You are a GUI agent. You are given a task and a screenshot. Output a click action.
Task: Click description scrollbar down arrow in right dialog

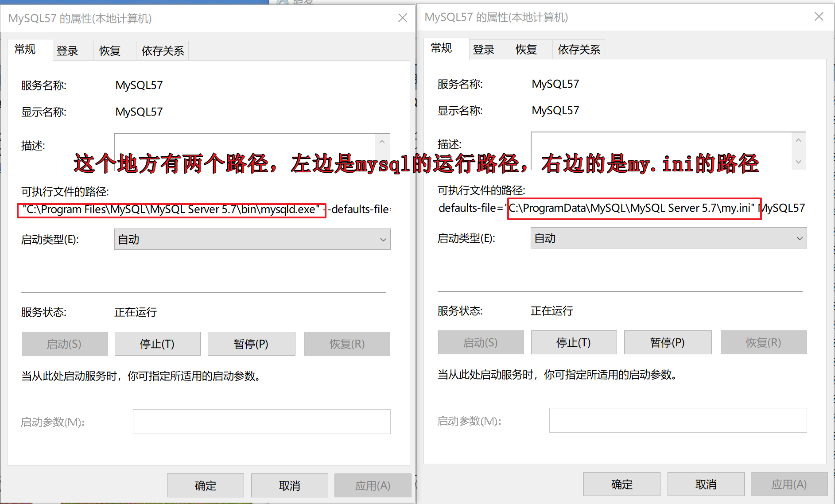[798, 162]
